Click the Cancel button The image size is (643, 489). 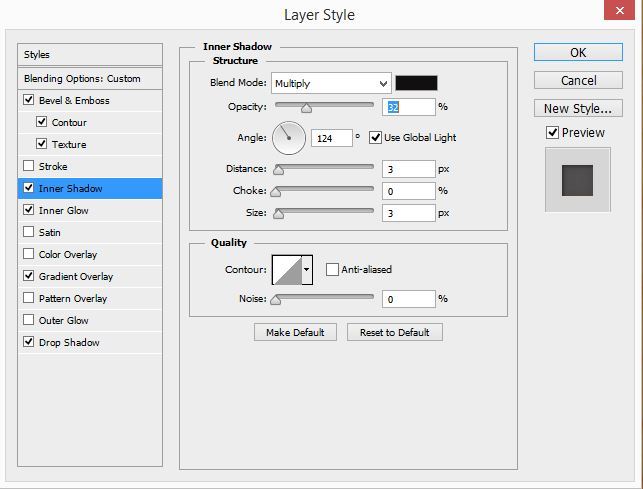point(578,80)
